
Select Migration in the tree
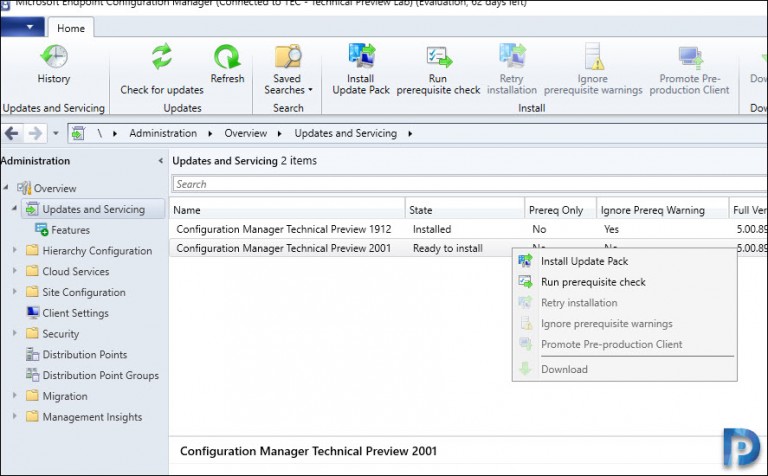(65, 396)
